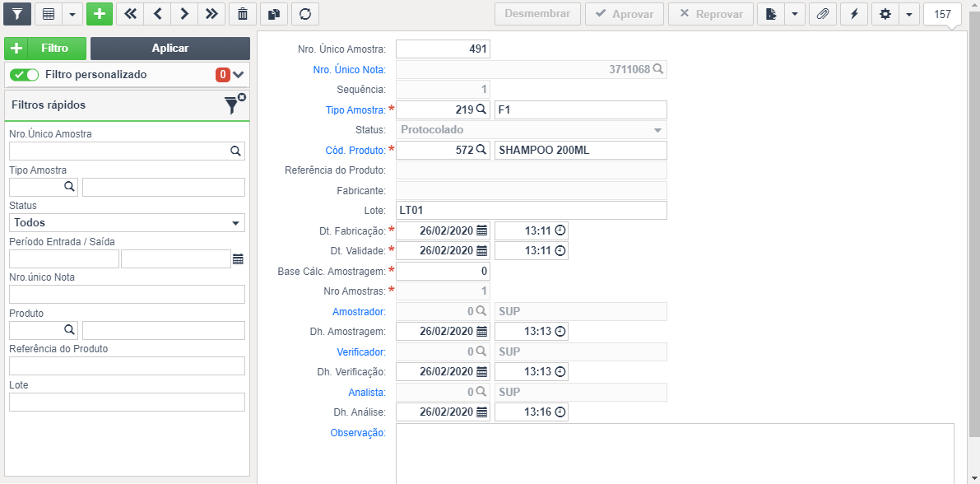Open the export options dropdown arrow

794,14
